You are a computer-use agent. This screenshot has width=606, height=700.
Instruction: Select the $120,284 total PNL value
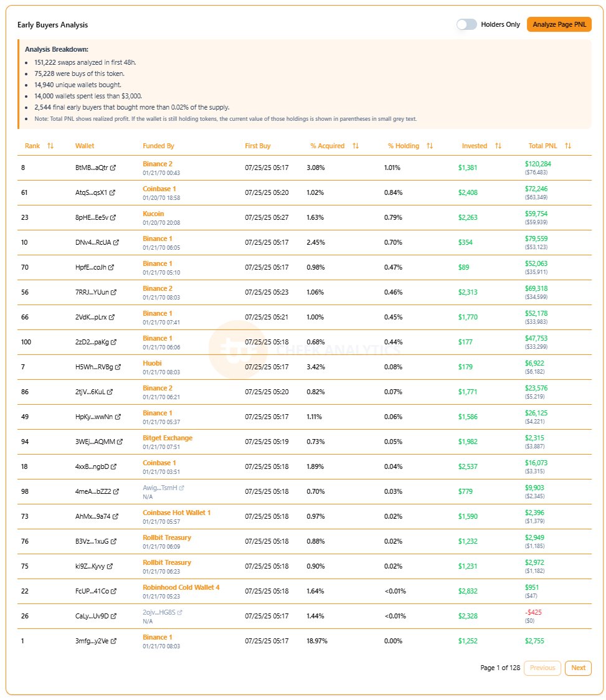coord(537,164)
